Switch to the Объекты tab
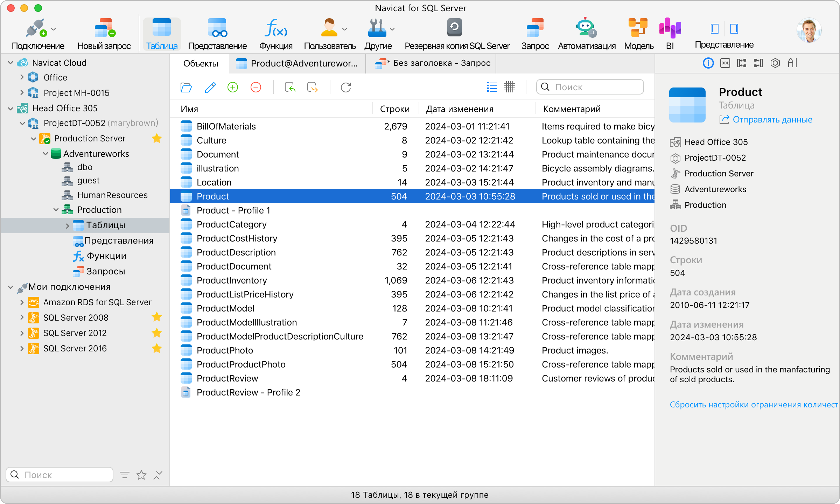 pos(201,63)
